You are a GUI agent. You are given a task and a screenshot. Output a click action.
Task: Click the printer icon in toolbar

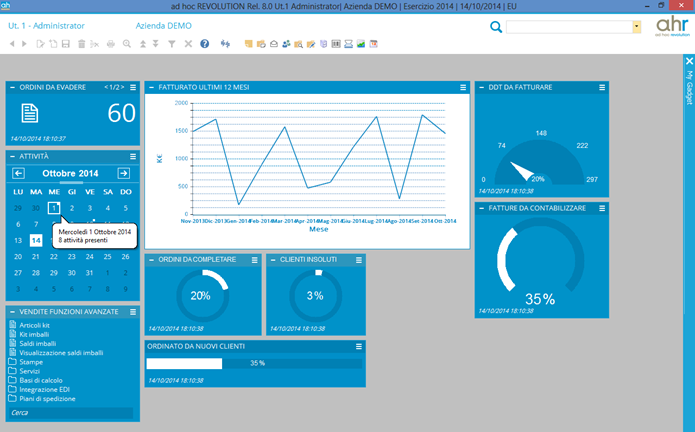tap(111, 44)
